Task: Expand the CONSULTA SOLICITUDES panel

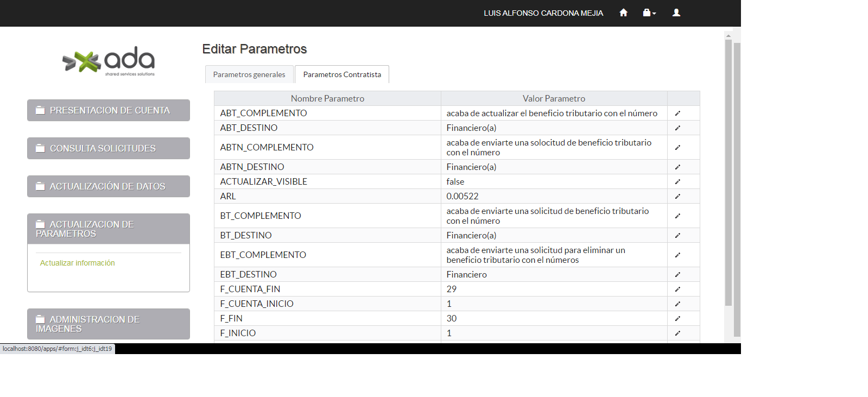Action: coord(109,148)
